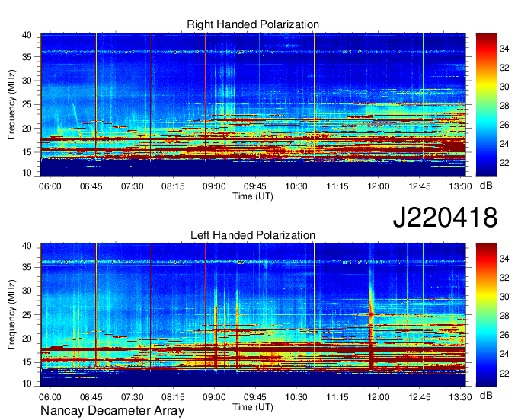Click 08:15 time tick of Right Handed plot
518x420 pixels.
173,186
